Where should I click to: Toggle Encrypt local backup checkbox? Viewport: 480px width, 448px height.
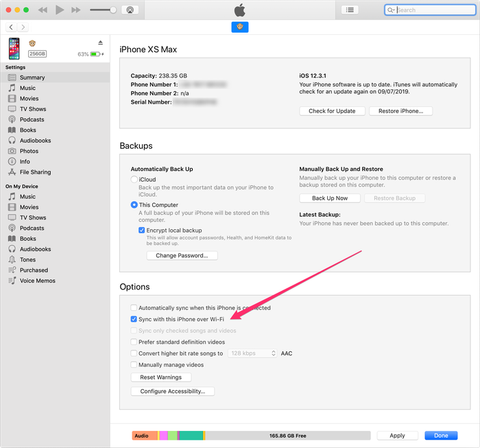[141, 230]
